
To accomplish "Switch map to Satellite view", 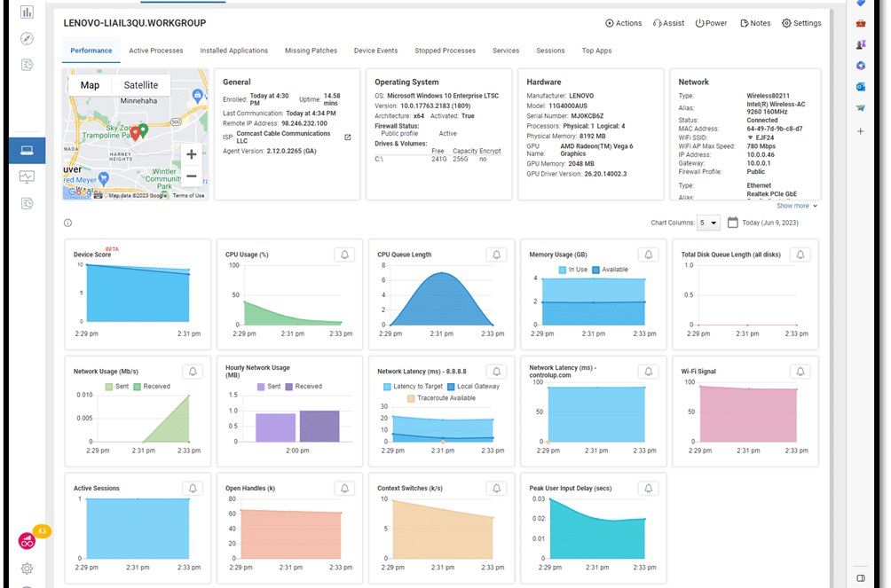I will (x=141, y=85).
